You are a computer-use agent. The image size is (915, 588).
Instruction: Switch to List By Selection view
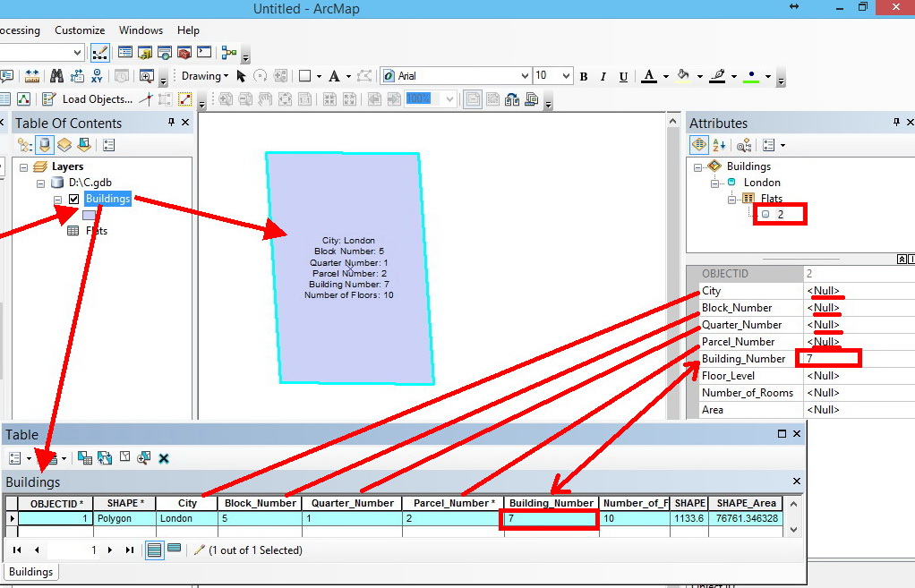pos(84,145)
